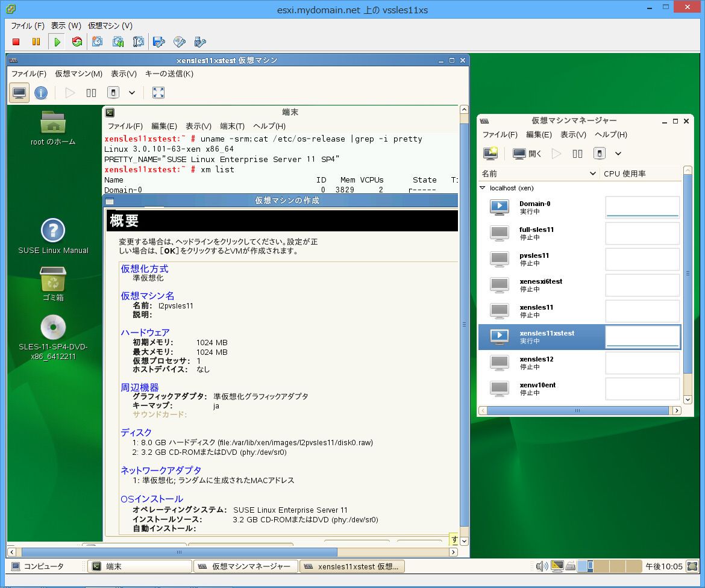The height and width of the screenshot is (588, 705).
Task: Click the red Power Off button in VMware toolbar
Action: click(16, 42)
